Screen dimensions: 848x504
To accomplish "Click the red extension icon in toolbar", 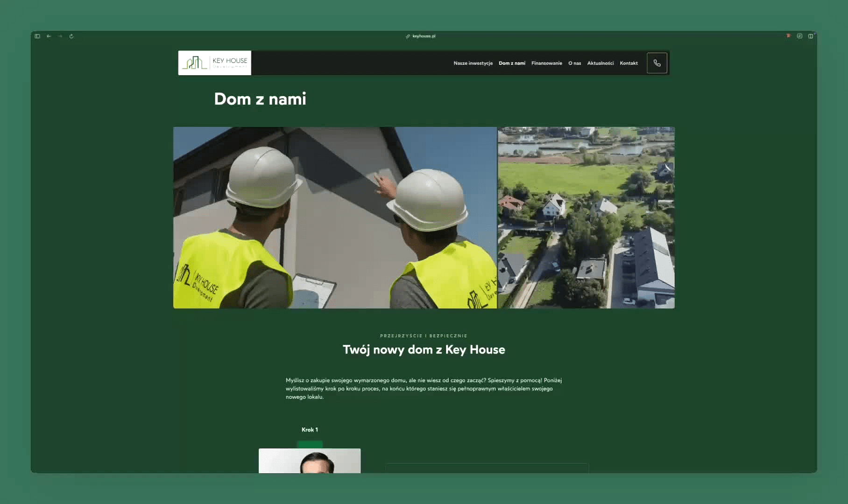I will point(788,36).
